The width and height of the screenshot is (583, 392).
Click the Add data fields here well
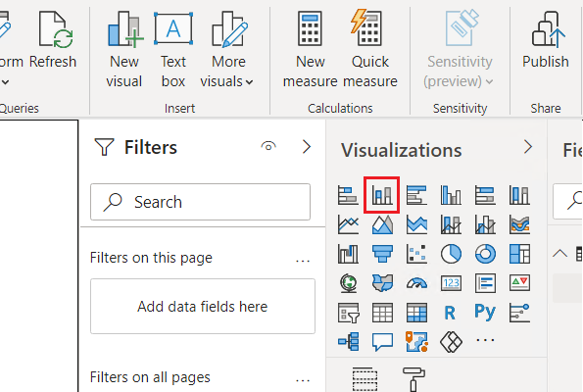(203, 306)
